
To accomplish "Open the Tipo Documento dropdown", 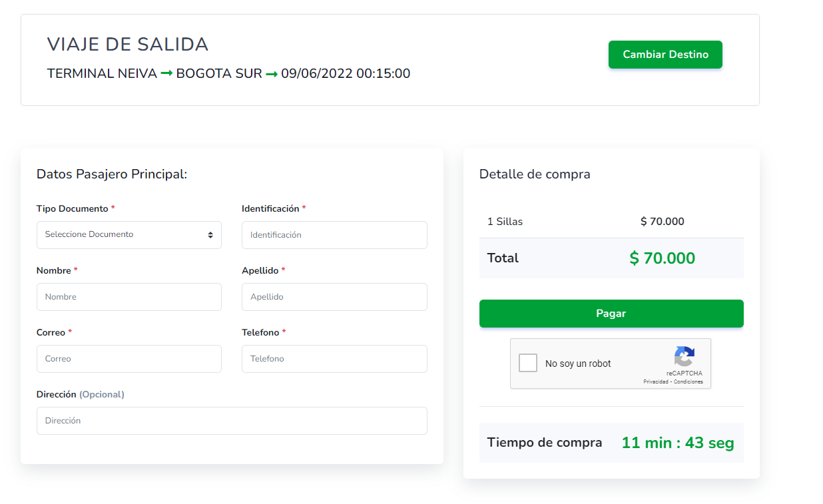I will coord(129,235).
